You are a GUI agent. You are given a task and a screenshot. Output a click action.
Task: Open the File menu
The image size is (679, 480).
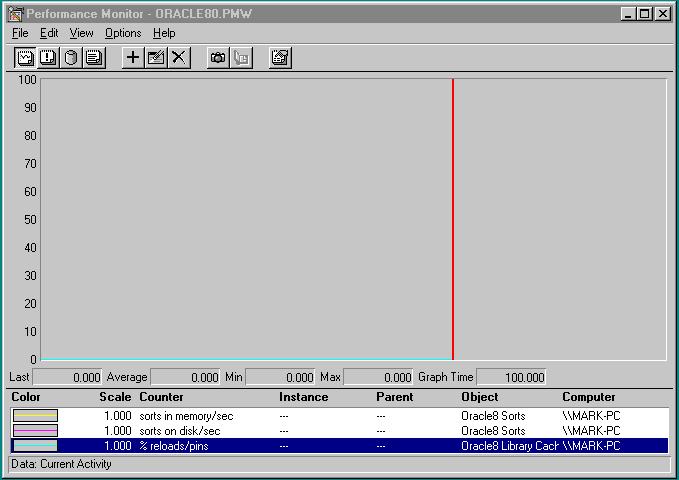pyautogui.click(x=20, y=33)
